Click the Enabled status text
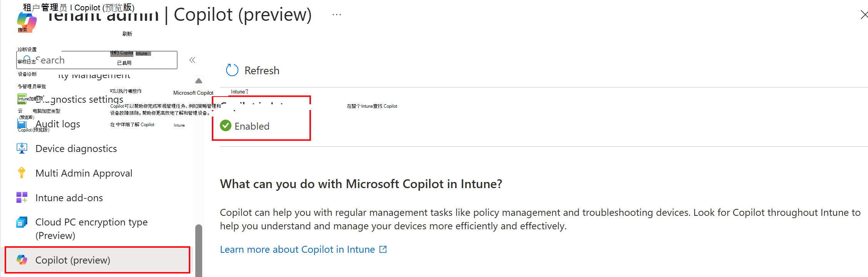 tap(252, 126)
